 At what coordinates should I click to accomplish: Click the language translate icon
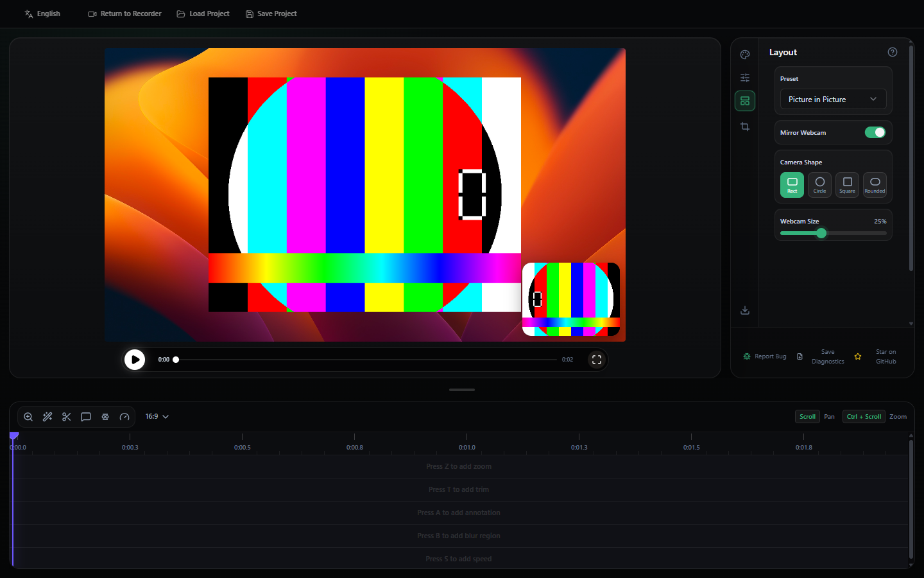pos(29,13)
